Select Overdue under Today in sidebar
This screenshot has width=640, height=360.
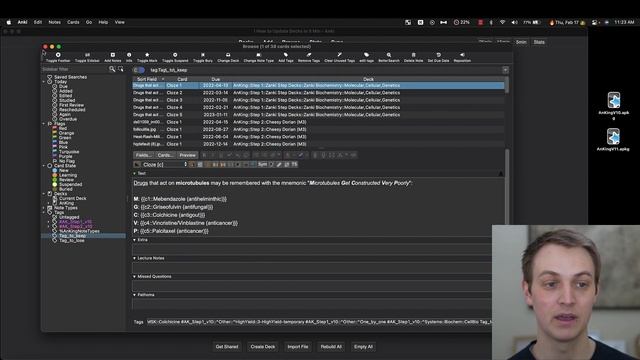point(68,119)
